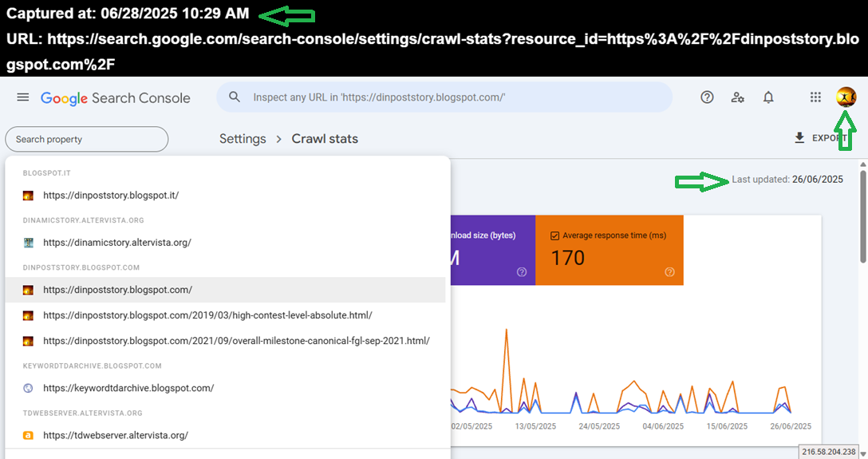This screenshot has height=459, width=868.
Task: Click help icon on Average response time card
Action: tap(669, 272)
